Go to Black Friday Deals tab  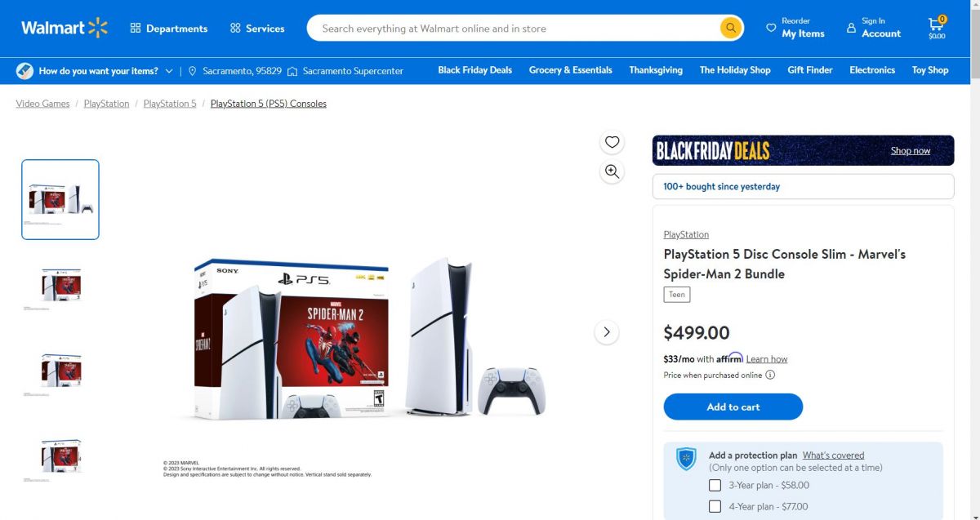coord(474,70)
